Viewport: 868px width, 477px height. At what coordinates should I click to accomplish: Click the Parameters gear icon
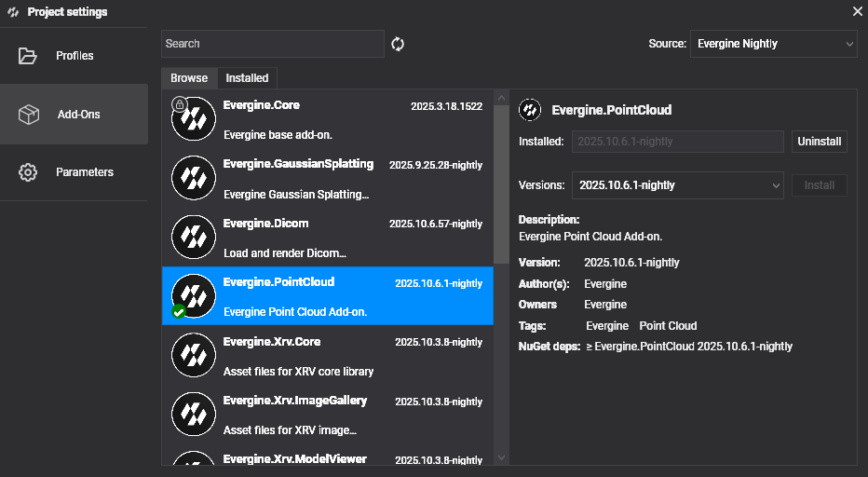point(28,172)
